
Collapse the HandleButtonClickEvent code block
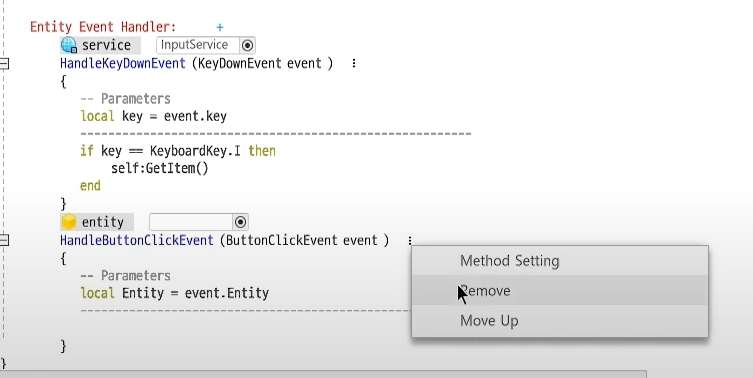4,240
